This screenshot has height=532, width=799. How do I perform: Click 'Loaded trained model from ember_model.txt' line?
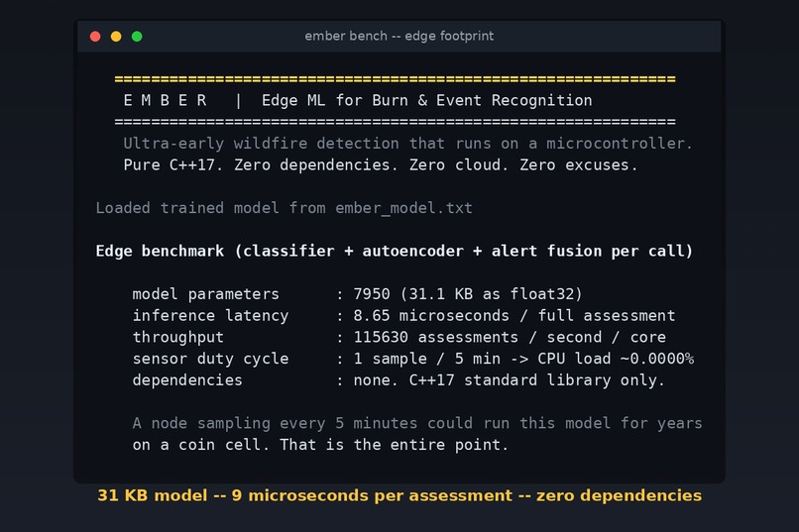pyautogui.click(x=284, y=208)
